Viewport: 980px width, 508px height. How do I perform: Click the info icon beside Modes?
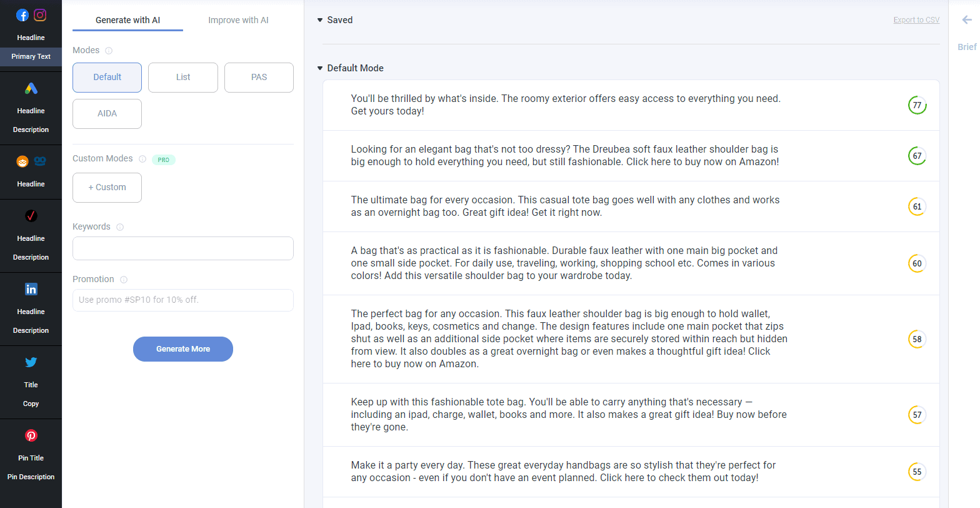109,51
